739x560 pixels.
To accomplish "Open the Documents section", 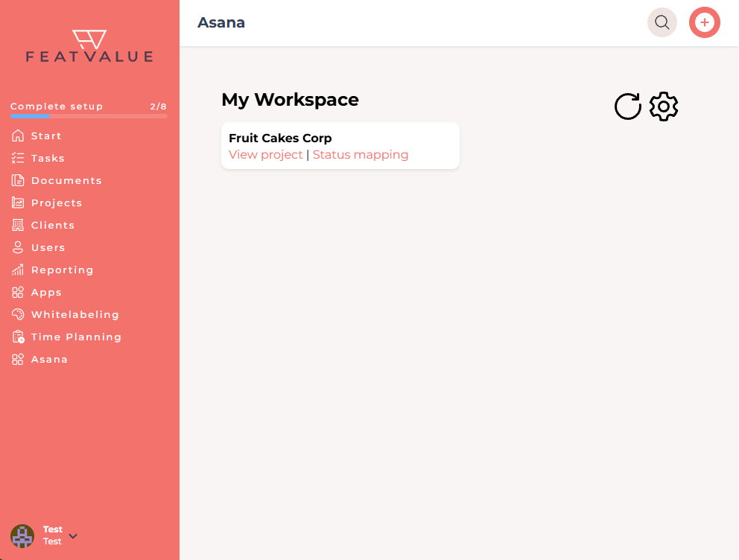I will (x=18, y=180).
